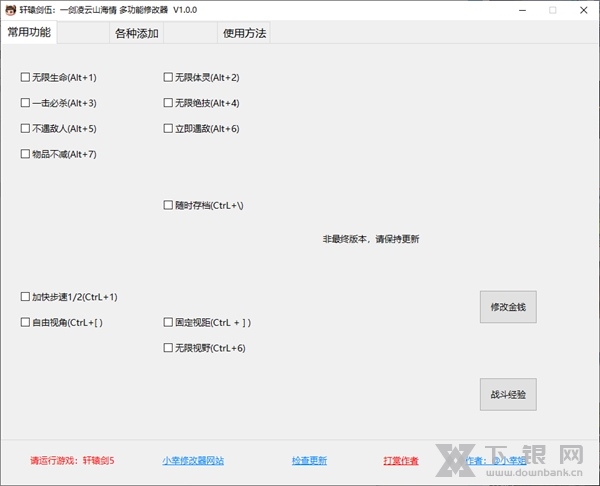Click the 非最终版本，请保持更新 notice text
The width and height of the screenshot is (600, 486).
pyautogui.click(x=371, y=239)
